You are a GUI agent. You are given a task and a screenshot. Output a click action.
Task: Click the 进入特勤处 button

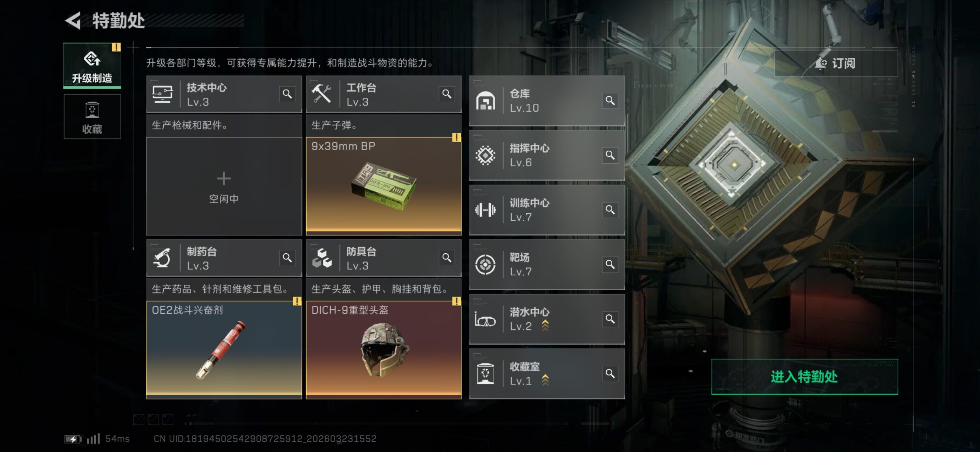pyautogui.click(x=804, y=377)
